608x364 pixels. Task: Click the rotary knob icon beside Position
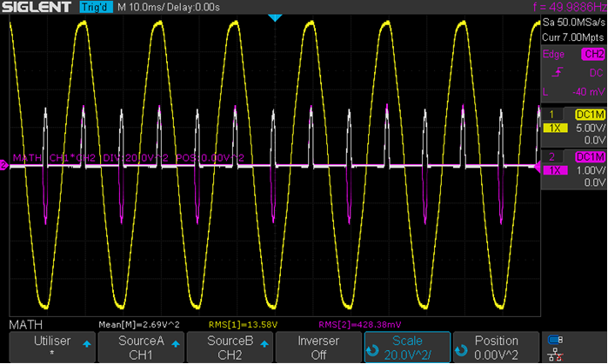point(461,350)
